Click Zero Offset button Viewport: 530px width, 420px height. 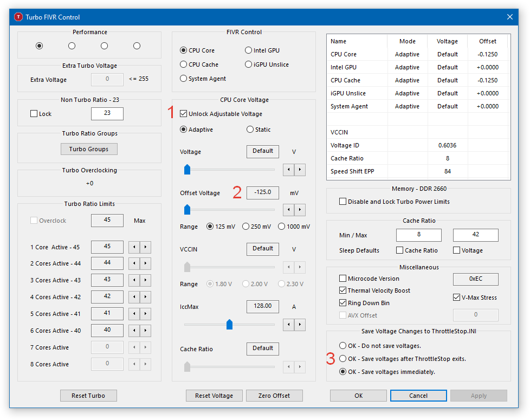pos(274,395)
